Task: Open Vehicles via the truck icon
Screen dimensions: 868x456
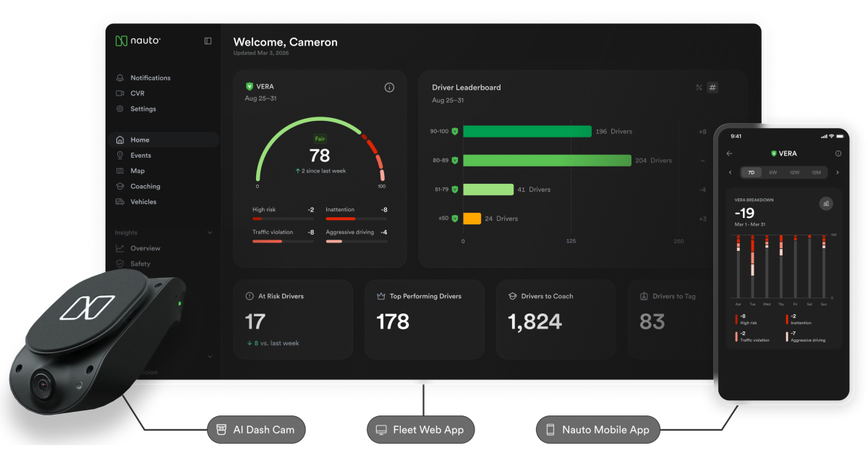Action: [x=120, y=202]
